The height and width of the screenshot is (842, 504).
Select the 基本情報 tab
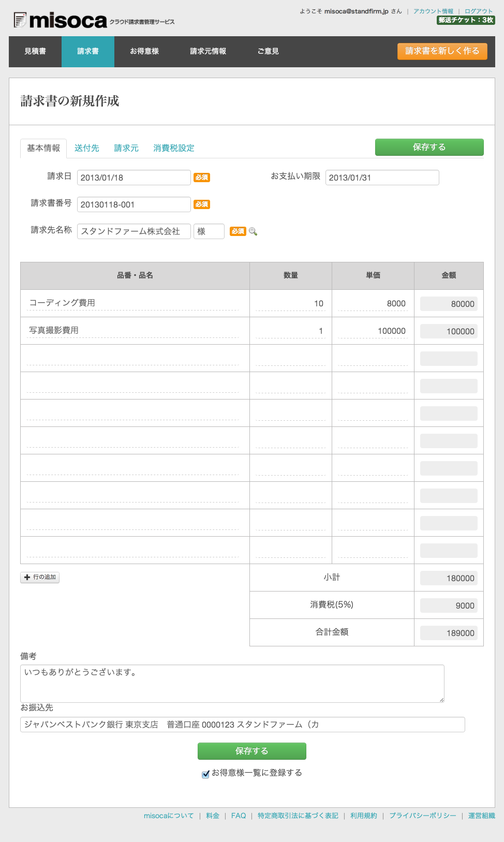click(43, 148)
